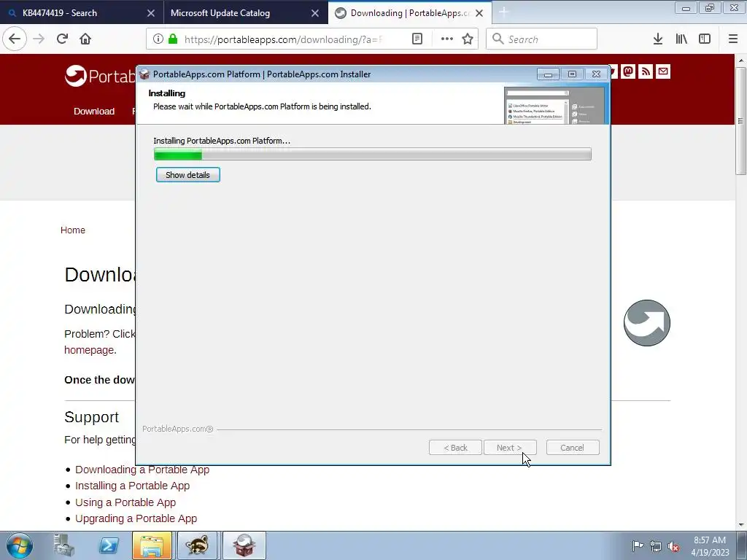Reload the current page
The width and height of the screenshot is (747, 560).
point(62,39)
